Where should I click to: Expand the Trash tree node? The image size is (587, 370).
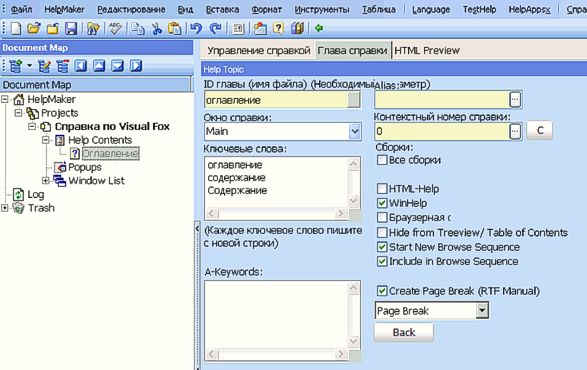[x=4, y=208]
